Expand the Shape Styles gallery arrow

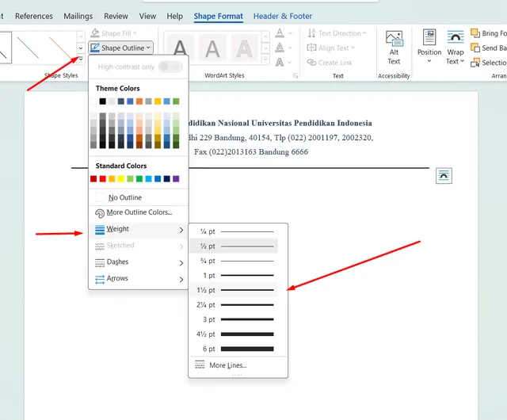tap(81, 59)
